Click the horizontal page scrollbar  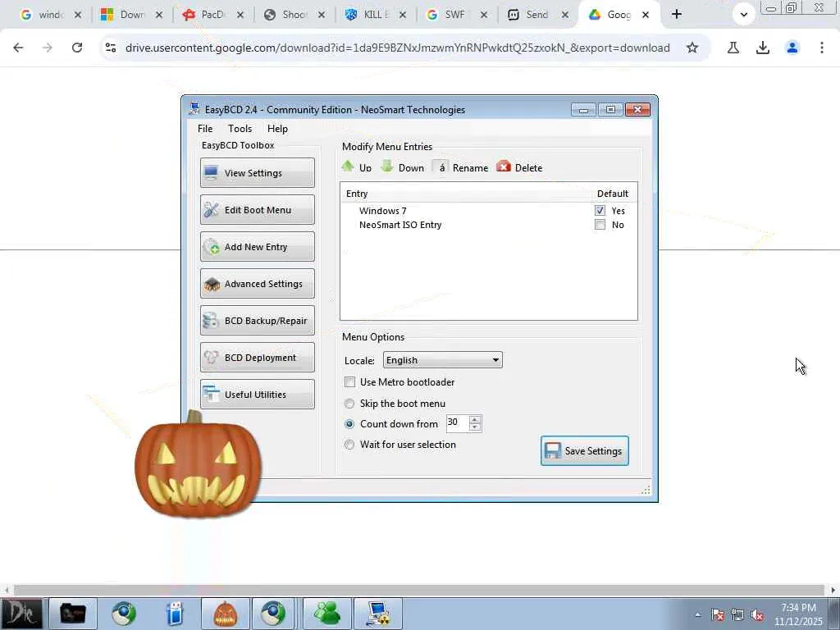click(x=418, y=591)
